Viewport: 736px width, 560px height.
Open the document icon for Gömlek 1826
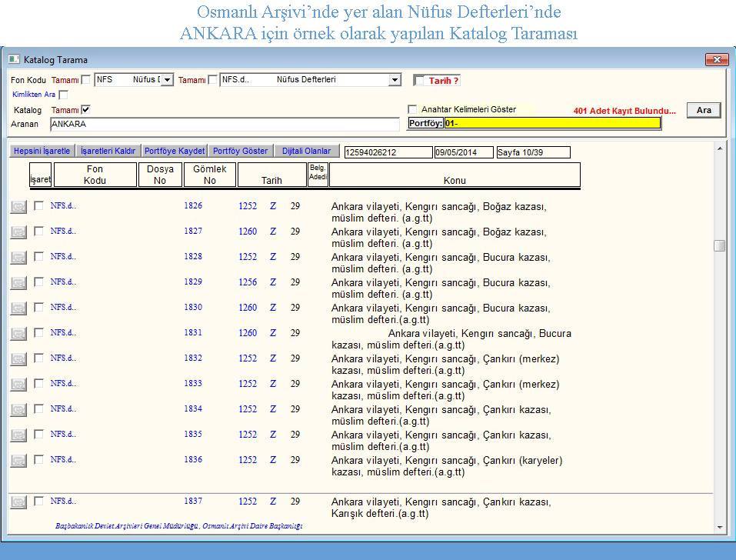pos(18,206)
